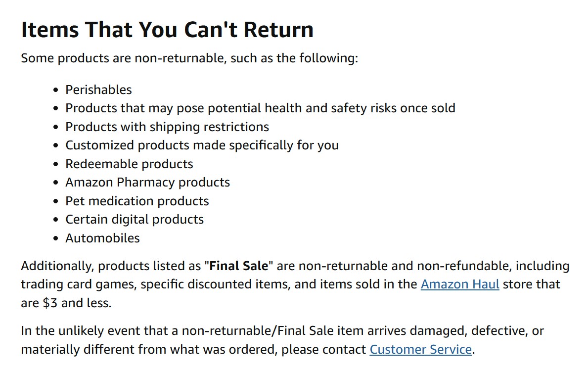Click the Perishables list item

point(98,90)
